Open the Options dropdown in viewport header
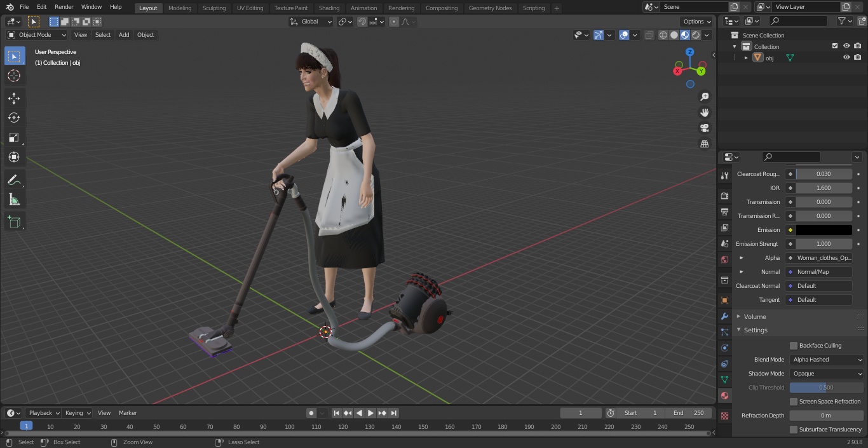This screenshot has height=448, width=868. coord(697,22)
